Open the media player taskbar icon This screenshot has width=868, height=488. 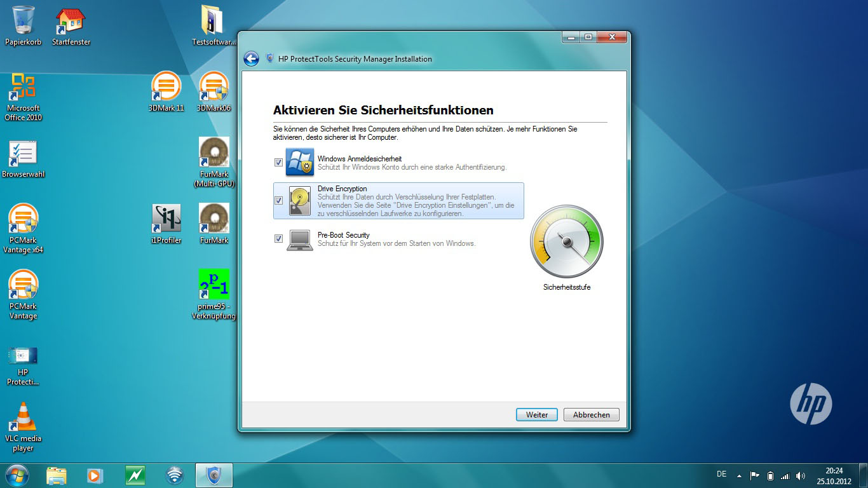95,475
